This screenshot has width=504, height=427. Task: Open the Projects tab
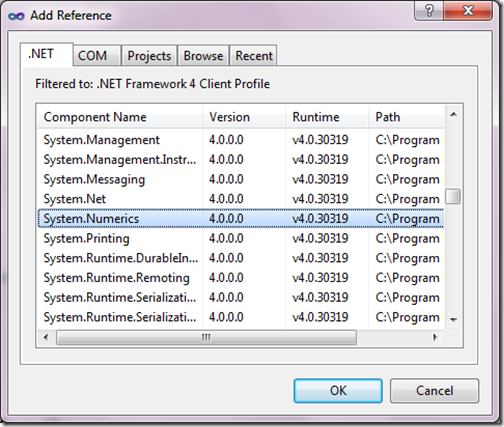click(x=149, y=55)
